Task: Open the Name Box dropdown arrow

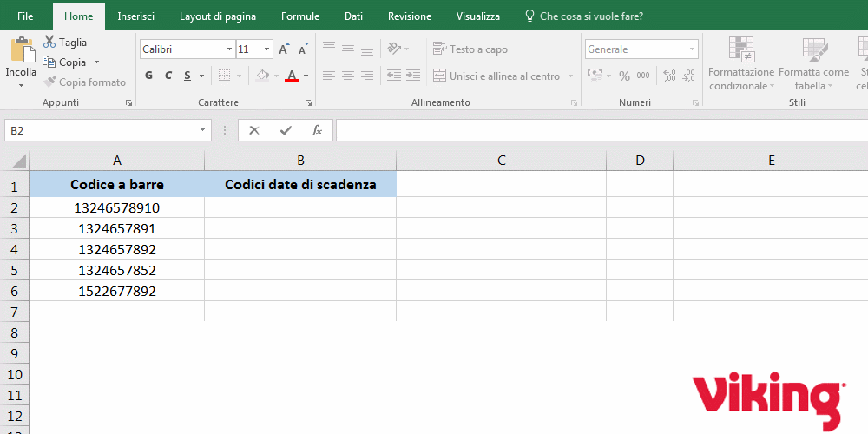Action: [x=204, y=130]
